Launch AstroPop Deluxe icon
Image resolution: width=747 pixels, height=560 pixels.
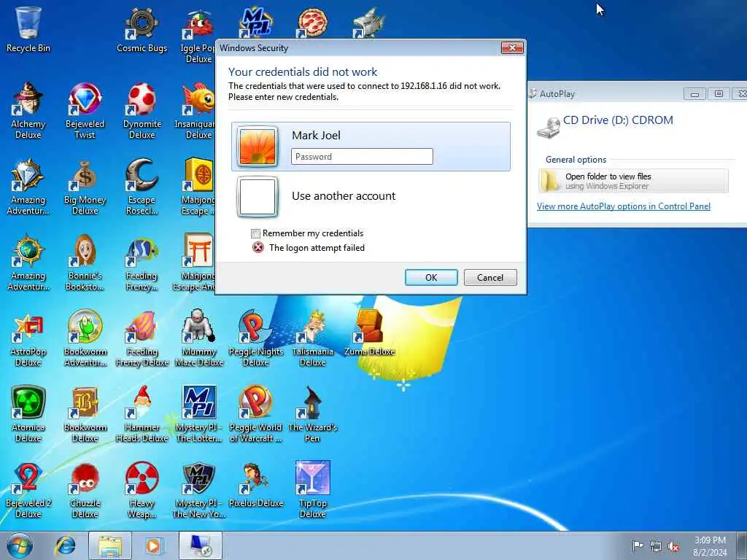click(28, 338)
